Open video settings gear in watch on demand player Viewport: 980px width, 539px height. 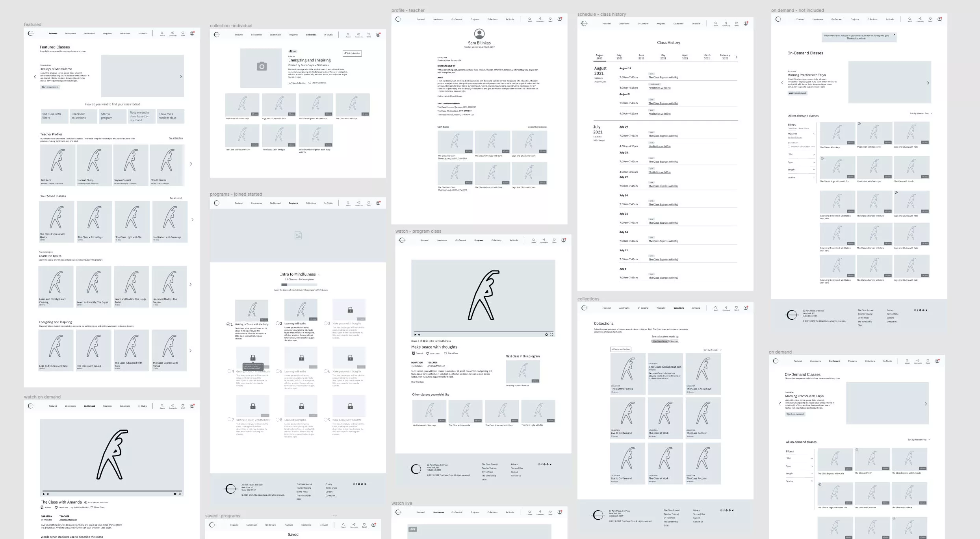point(175,494)
